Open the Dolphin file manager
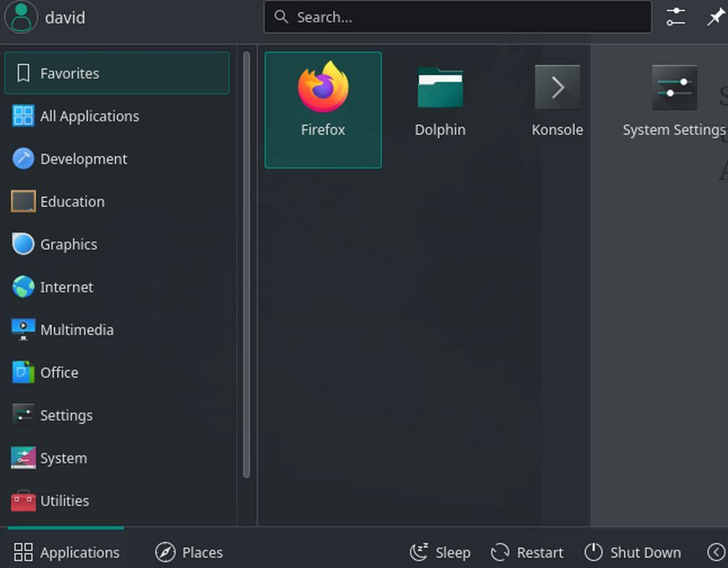 pos(440,110)
